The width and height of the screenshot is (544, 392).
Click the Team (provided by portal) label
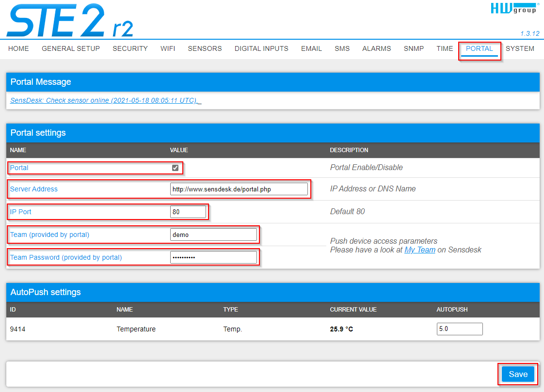pyautogui.click(x=49, y=235)
